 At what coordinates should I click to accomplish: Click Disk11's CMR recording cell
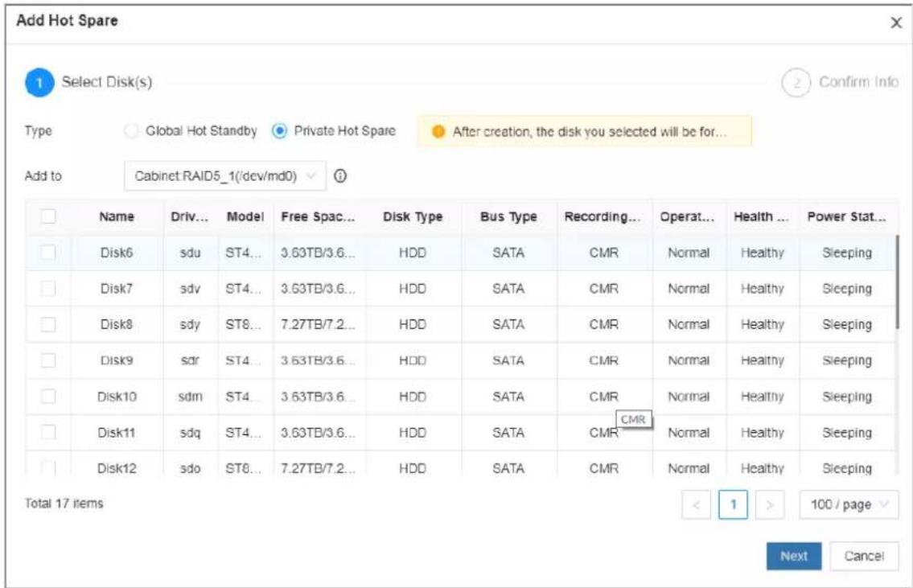pos(603,433)
